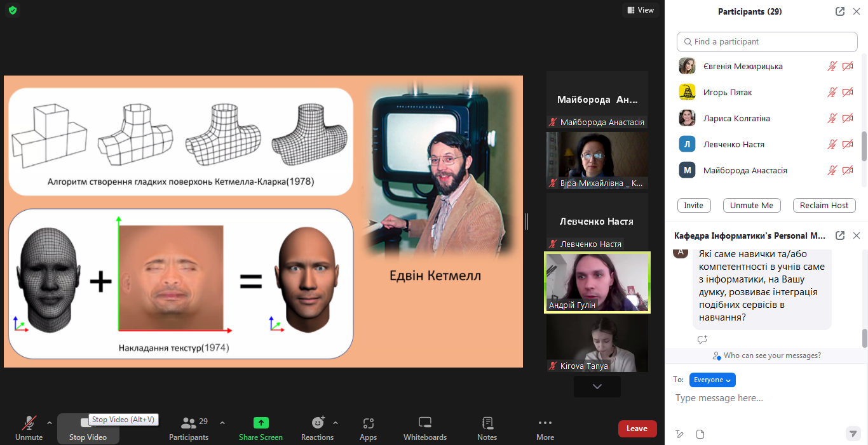Click the participants panel scrollbar
This screenshot has width=868, height=445.
864,146
